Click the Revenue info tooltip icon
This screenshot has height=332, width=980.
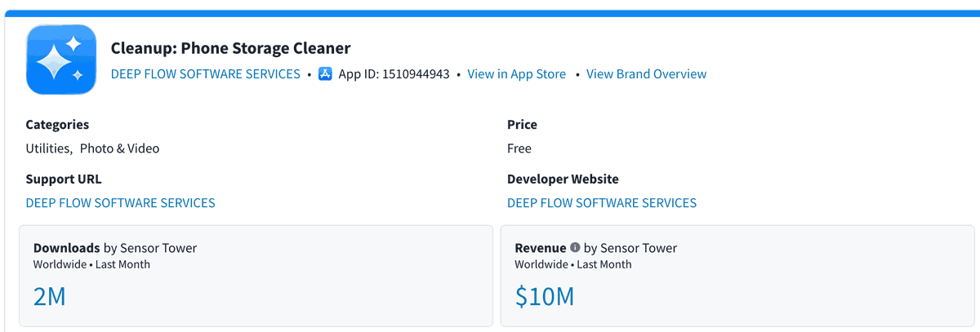tap(575, 248)
